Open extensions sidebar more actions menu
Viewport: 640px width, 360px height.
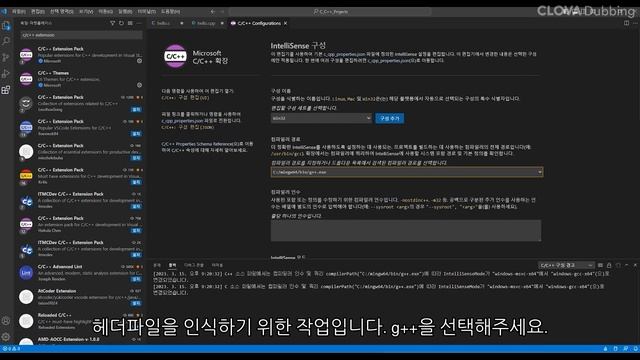[139, 23]
